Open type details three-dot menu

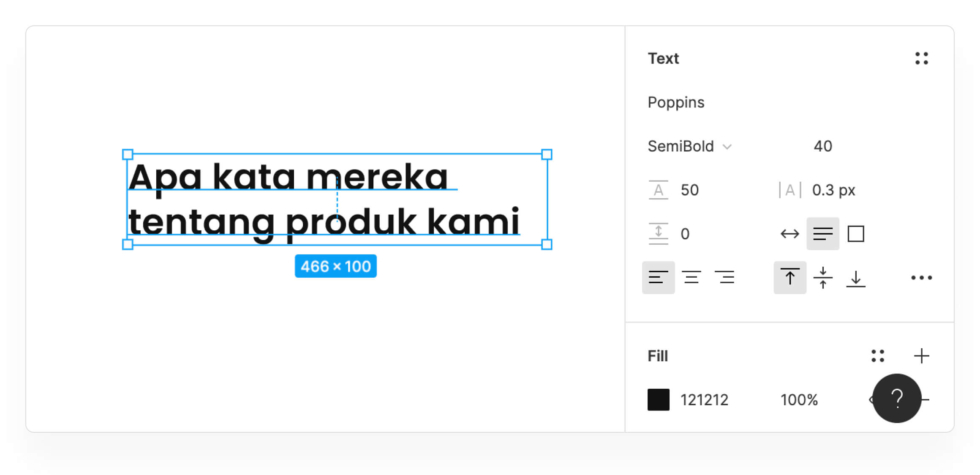(921, 278)
